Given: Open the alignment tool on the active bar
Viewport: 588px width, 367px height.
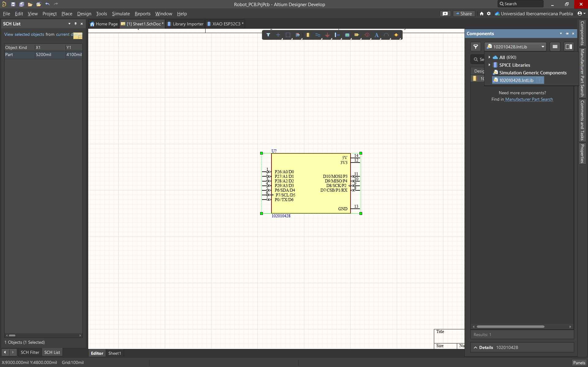Looking at the screenshot, I should tap(298, 35).
